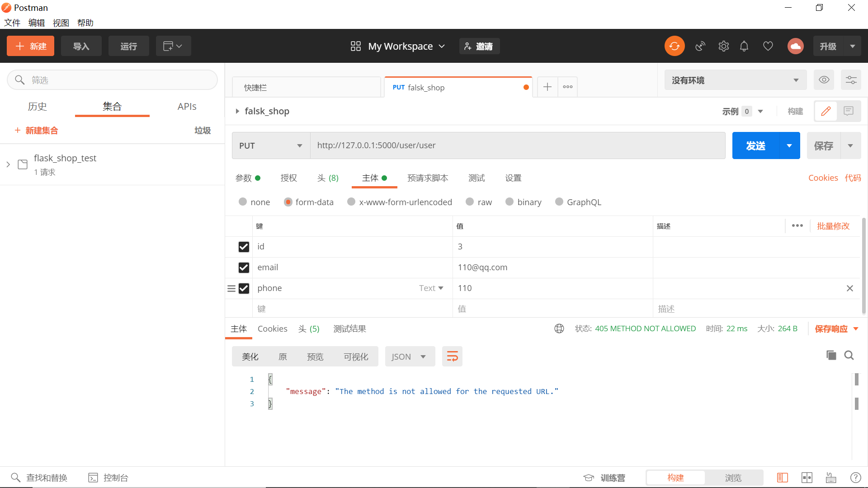Open the send options dropdown arrow
This screenshot has width=868, height=488.
pyautogui.click(x=789, y=145)
